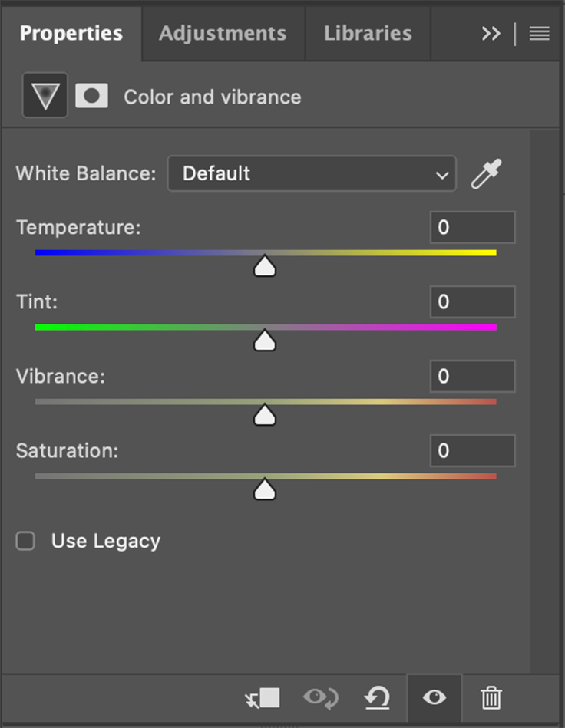The width and height of the screenshot is (565, 728).
Task: Switch to the Adjustments tab
Action: (x=223, y=33)
